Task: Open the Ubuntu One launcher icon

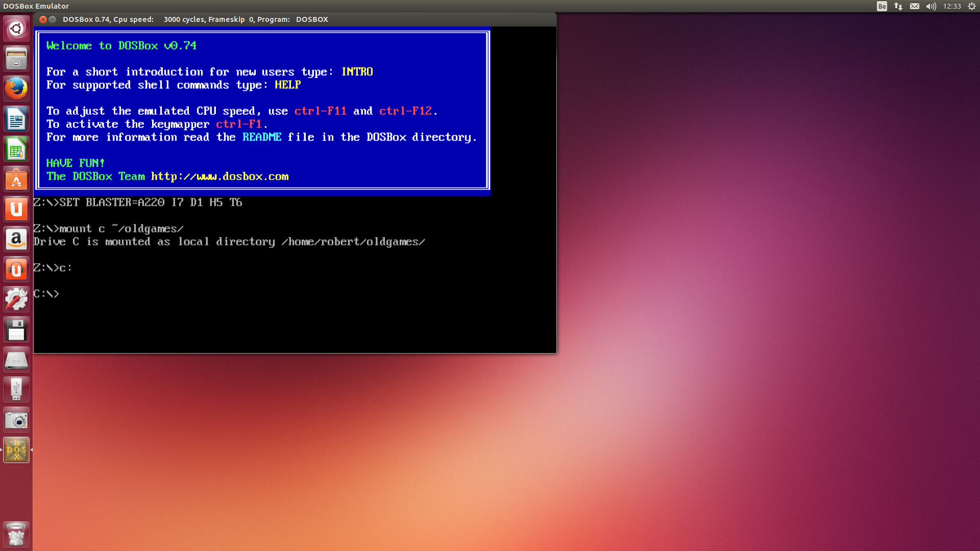Action: [x=16, y=209]
